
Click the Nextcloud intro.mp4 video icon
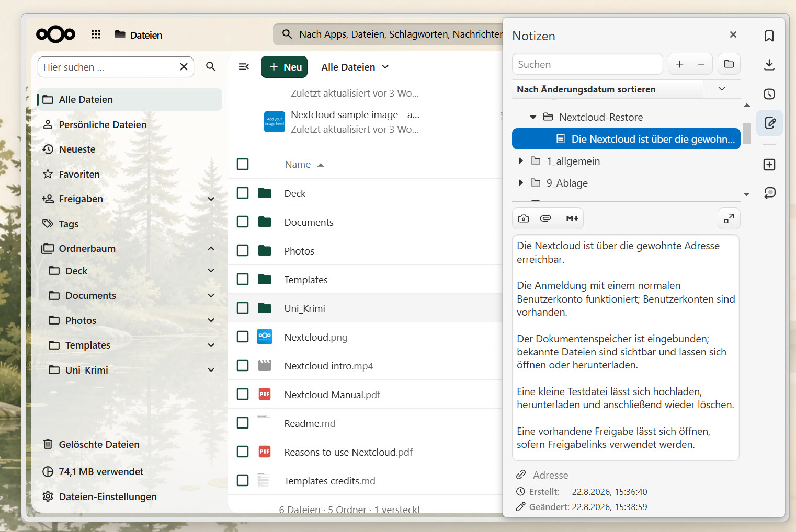pos(265,365)
